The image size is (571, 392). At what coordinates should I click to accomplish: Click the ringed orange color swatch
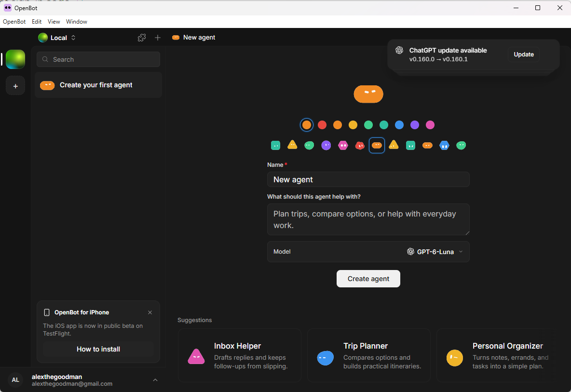(x=307, y=125)
